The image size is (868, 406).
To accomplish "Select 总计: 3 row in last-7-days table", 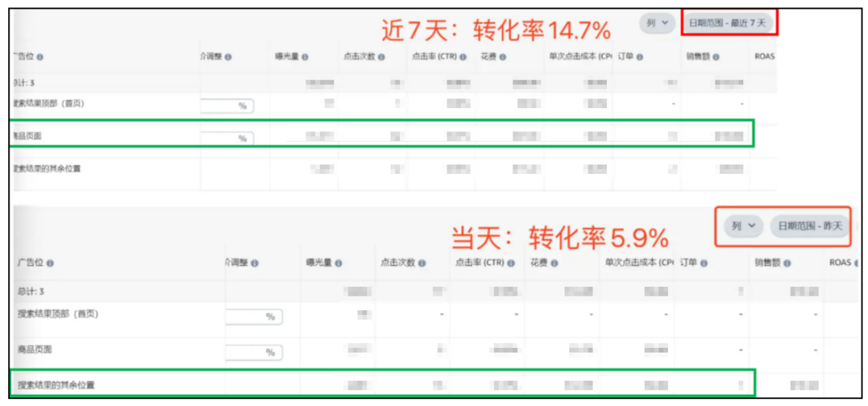I will pos(395,83).
